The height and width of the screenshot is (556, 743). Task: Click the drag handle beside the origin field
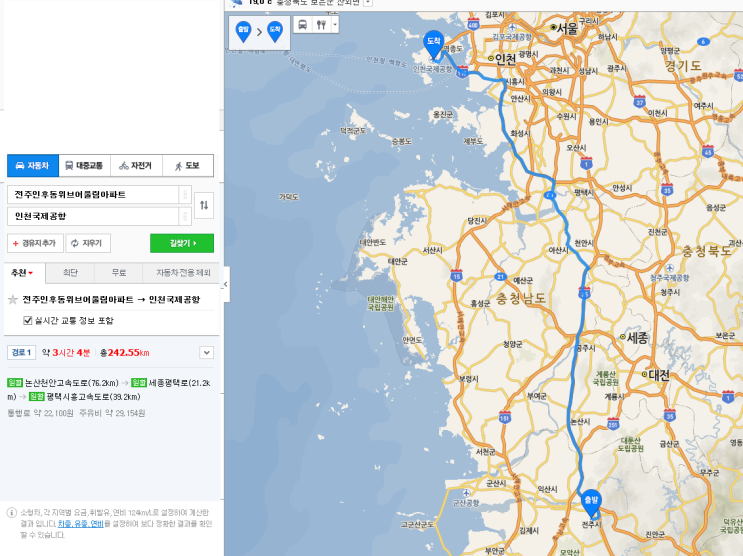pyautogui.click(x=185, y=194)
